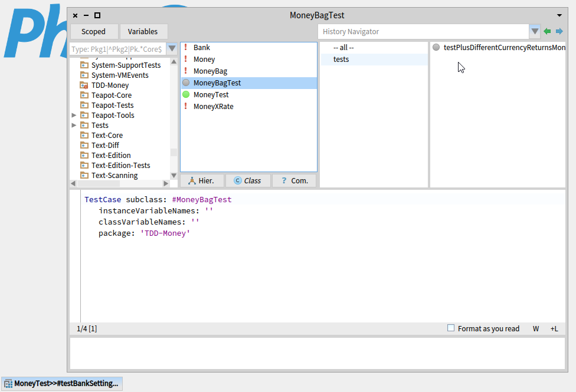
Task: Open the package filter dropdown arrow
Action: [172, 49]
